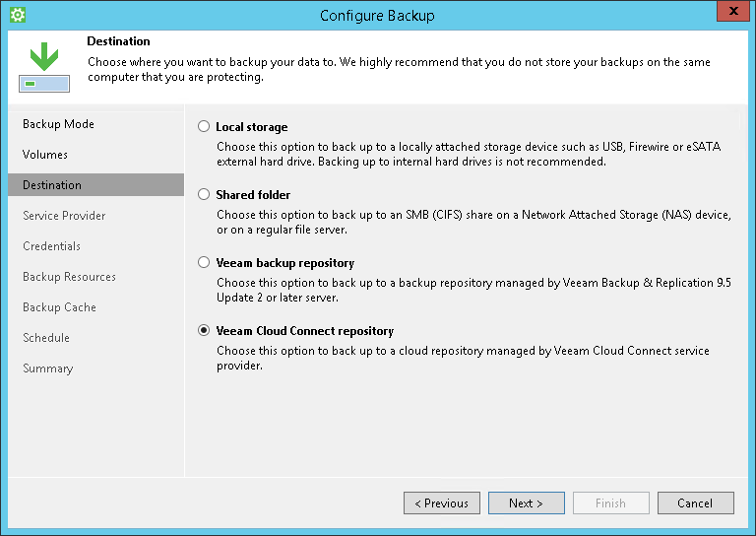Select the Local storage radio option
The height and width of the screenshot is (536, 756).
(204, 127)
